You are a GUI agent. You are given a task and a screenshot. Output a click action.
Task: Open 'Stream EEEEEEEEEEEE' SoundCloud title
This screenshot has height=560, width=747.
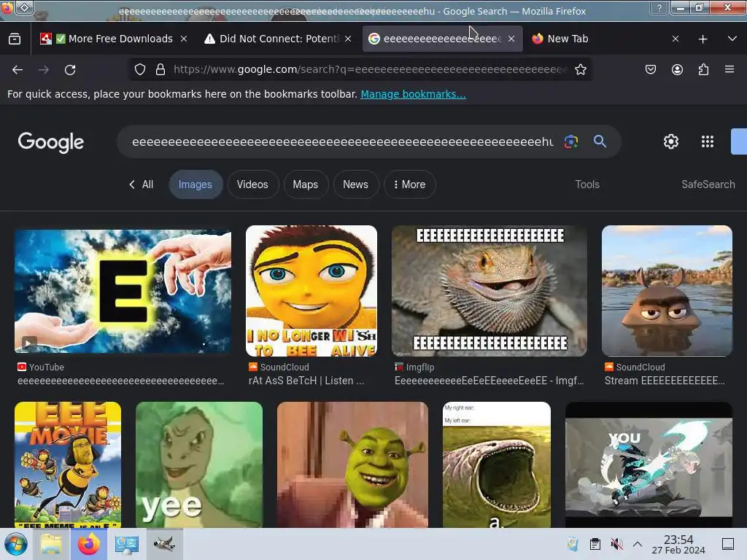[x=665, y=381]
